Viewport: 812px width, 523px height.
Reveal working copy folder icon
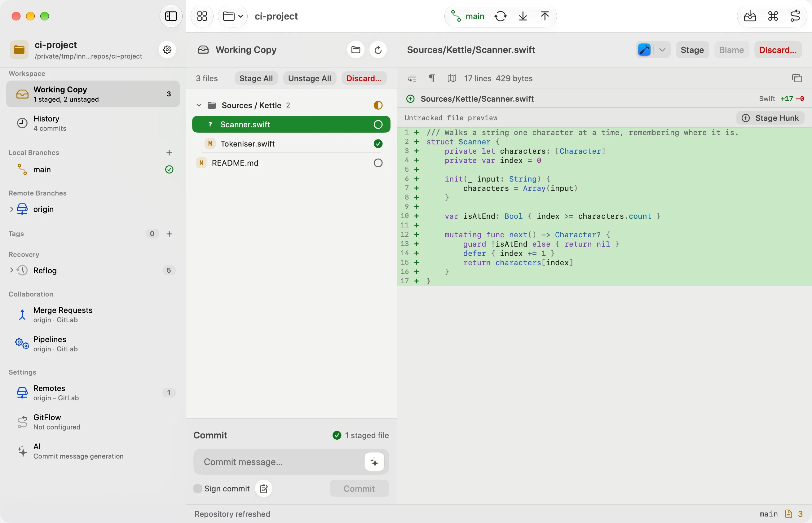click(x=355, y=50)
